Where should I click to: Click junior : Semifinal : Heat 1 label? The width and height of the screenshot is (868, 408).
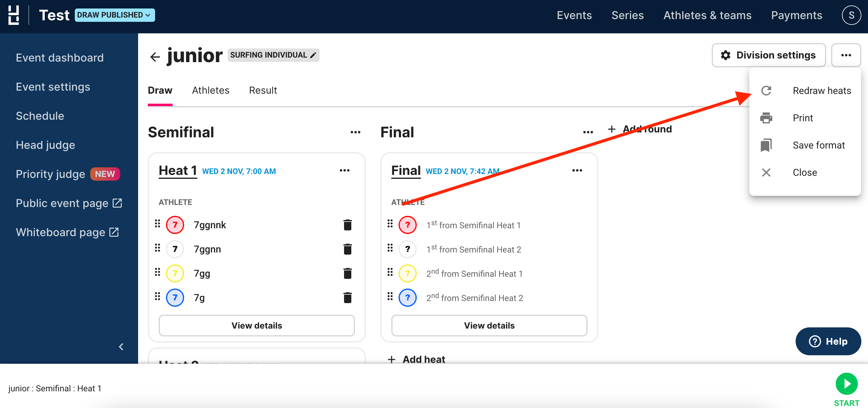click(55, 388)
